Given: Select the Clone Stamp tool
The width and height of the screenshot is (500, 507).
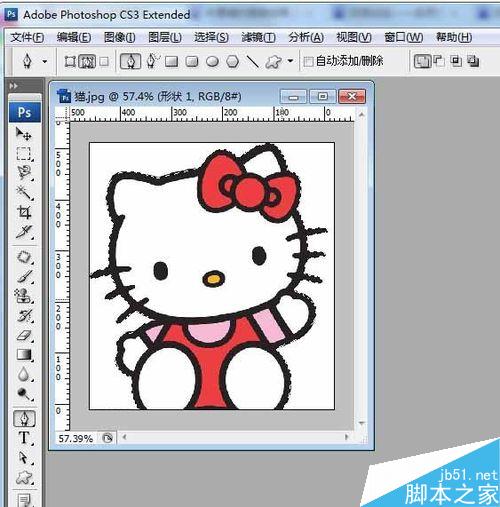Looking at the screenshot, I should point(23,296).
